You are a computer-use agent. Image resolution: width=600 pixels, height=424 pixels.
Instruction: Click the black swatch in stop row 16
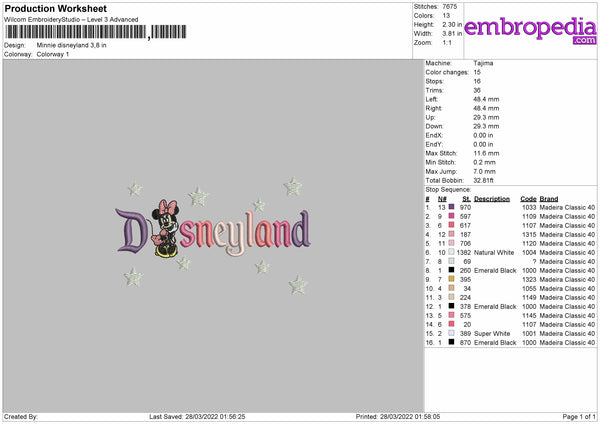[x=452, y=342]
